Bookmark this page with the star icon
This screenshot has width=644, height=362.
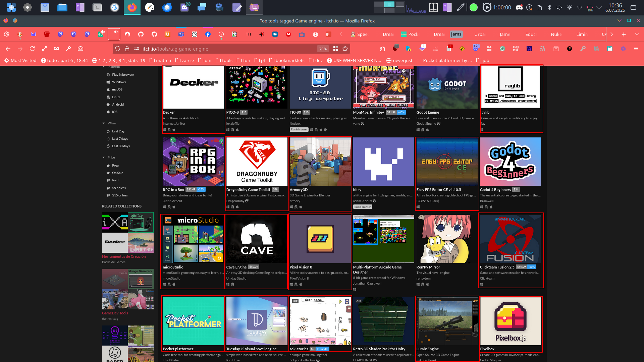(x=345, y=49)
